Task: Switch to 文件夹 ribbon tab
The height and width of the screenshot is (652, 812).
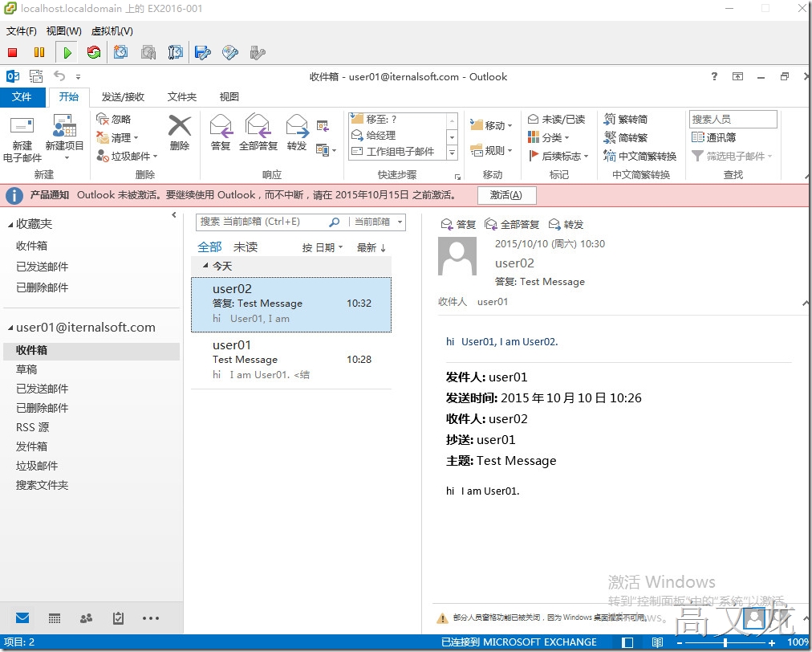Action: pyautogui.click(x=182, y=97)
